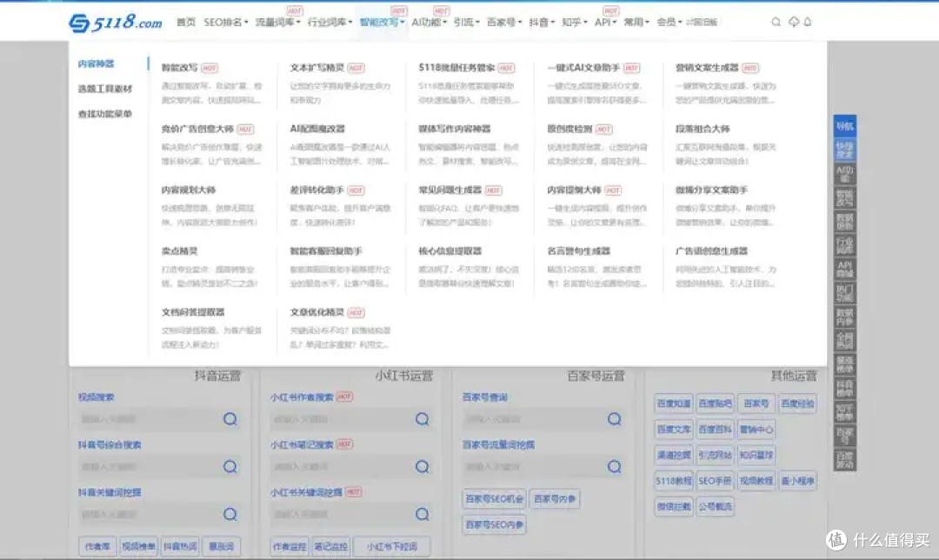This screenshot has width=939, height=560.
Task: Click search icon for 抖音号综合搜索 field
Action: point(230,467)
